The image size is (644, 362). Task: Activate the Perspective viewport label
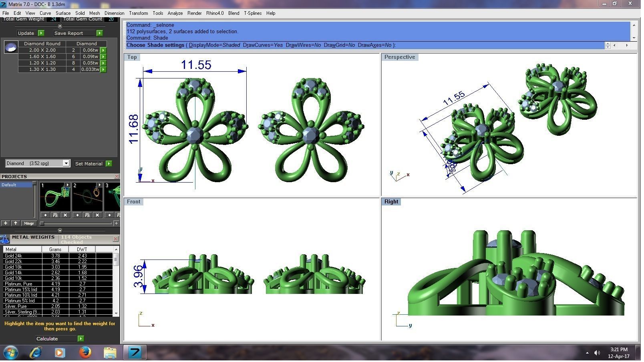[401, 57]
